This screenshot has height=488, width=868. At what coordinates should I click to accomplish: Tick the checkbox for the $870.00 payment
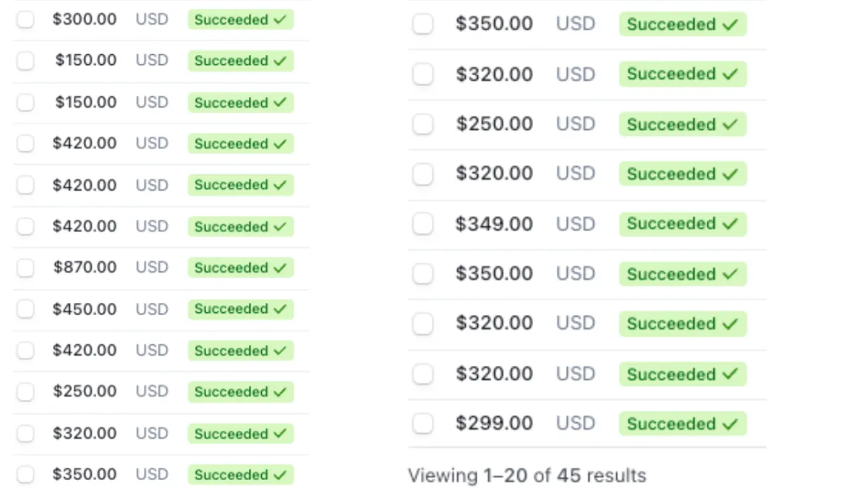25,268
